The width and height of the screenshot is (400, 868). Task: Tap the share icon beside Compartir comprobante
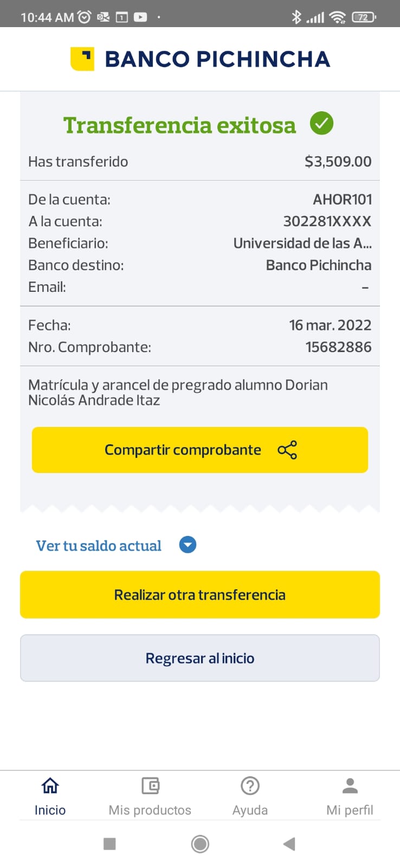287,450
